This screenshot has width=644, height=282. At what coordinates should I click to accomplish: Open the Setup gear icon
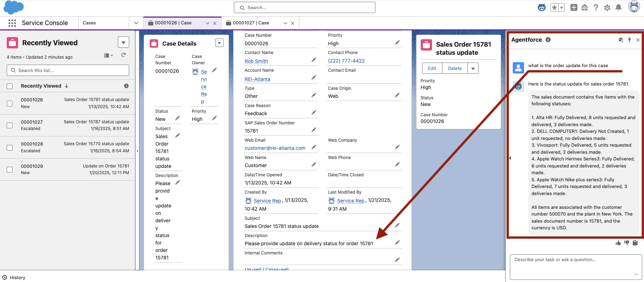(607, 7)
